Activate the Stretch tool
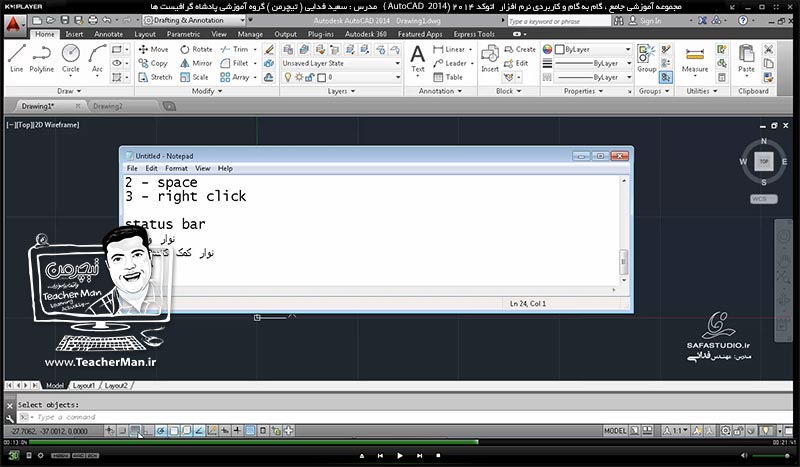Screen dimensions: 800x467 [155, 77]
